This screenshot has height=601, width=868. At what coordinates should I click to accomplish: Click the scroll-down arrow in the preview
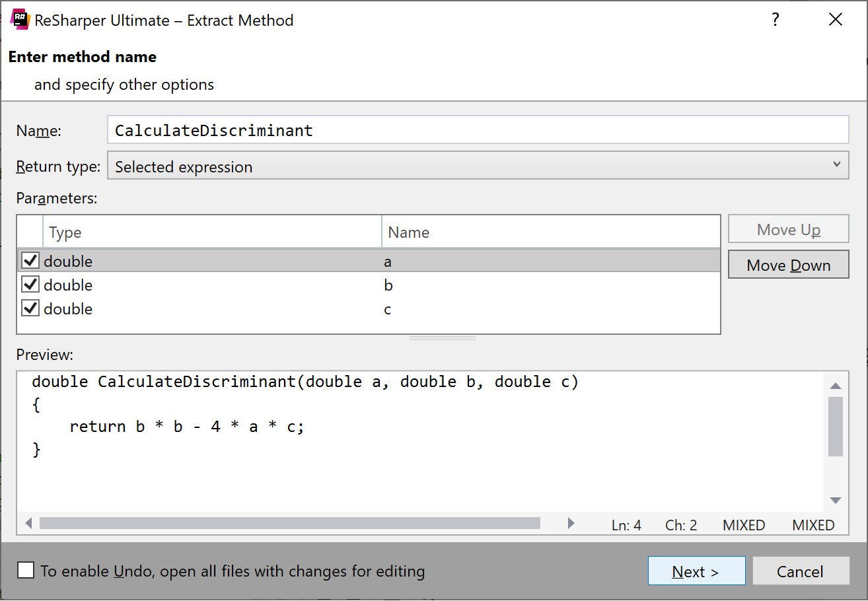(836, 500)
